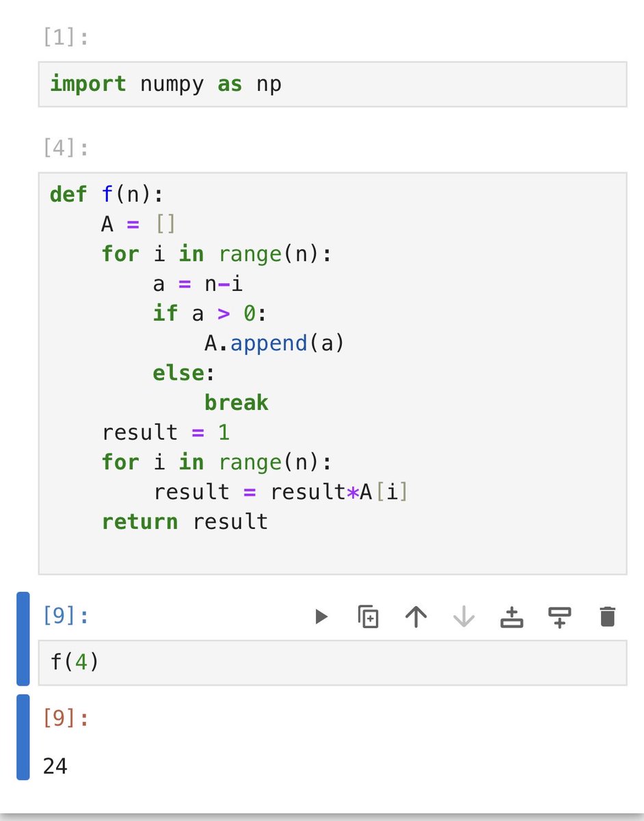
Task: Click inside the def f(n) code cell
Action: tap(332, 374)
